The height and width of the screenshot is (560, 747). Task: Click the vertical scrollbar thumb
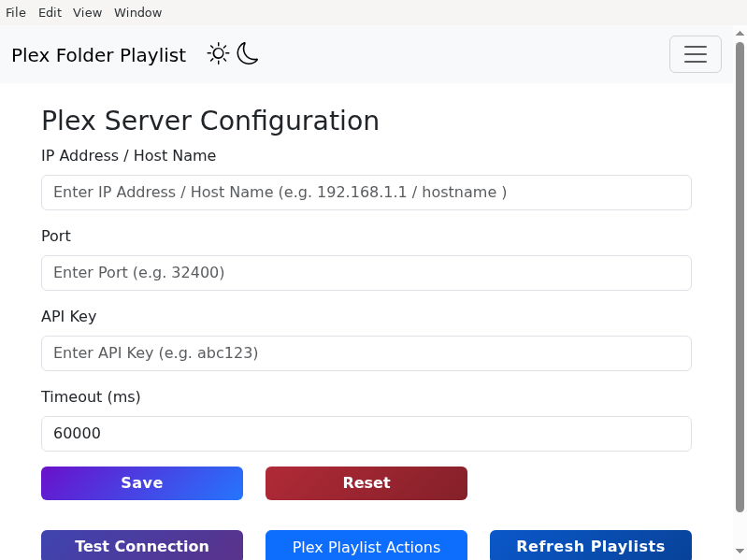tap(740, 278)
